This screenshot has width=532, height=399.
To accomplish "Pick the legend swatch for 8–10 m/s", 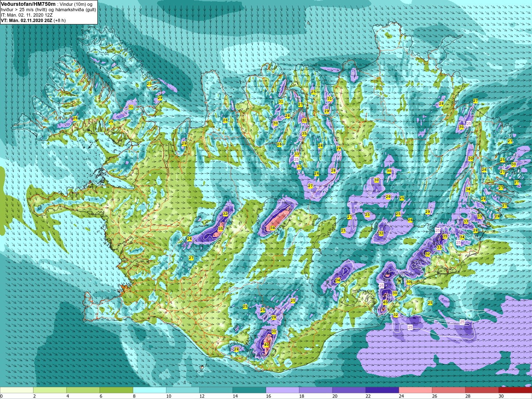I will [150, 390].
